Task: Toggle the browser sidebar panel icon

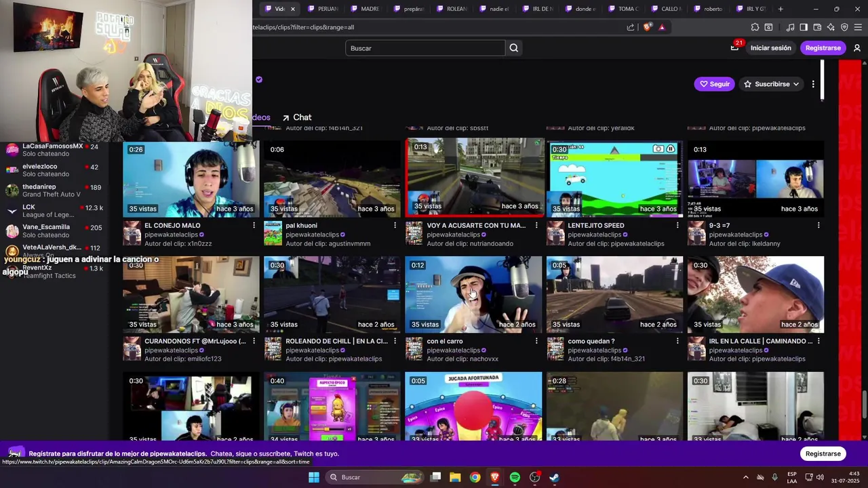Action: tap(804, 27)
